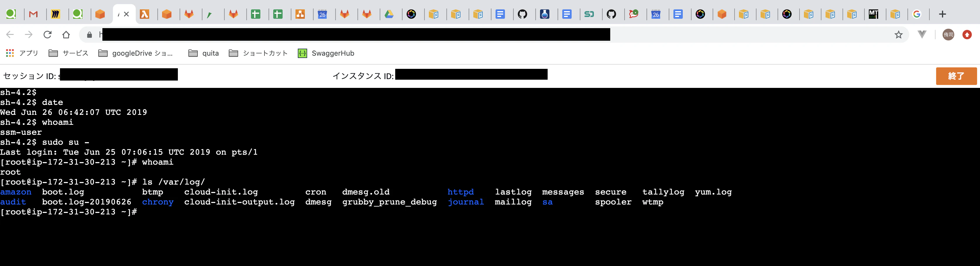This screenshot has height=266, width=980.
Task: View site security lock info
Action: [x=90, y=35]
